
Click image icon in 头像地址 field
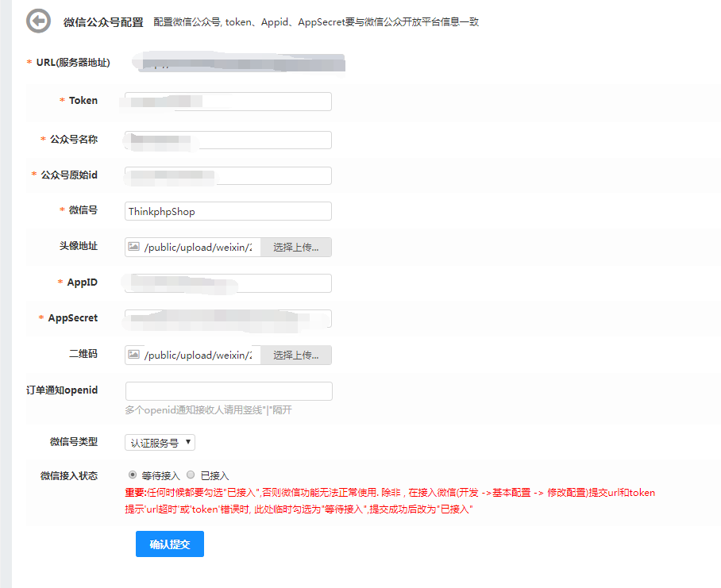[133, 248]
